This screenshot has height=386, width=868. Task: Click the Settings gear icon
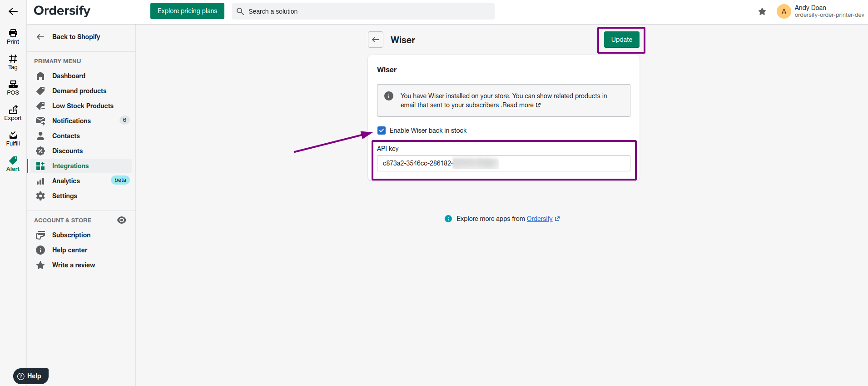point(40,196)
